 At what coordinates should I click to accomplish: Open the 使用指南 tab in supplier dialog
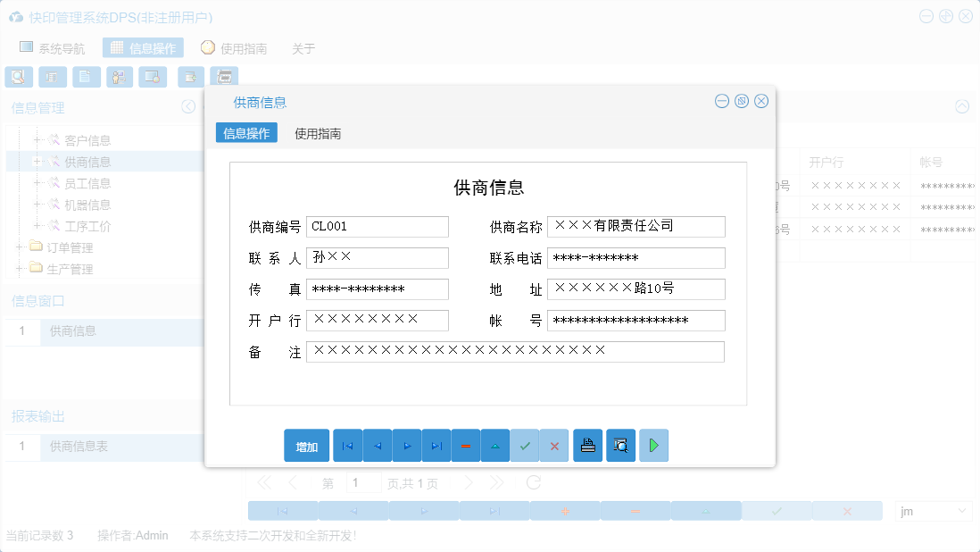tap(317, 132)
